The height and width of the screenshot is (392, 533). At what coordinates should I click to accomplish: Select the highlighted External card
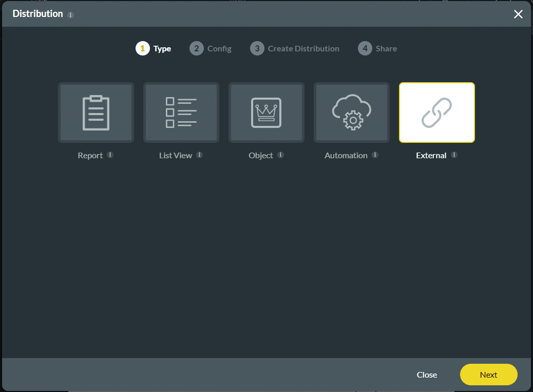pyautogui.click(x=436, y=112)
